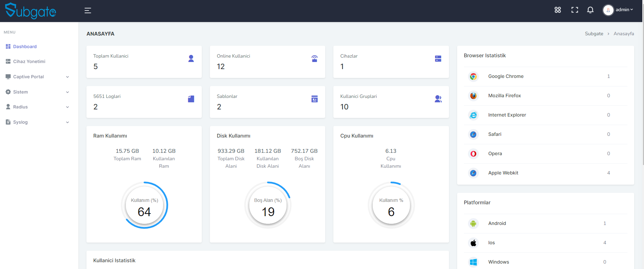The height and width of the screenshot is (269, 644).
Task: Click the Kullanici Gruplari group icon
Action: [x=438, y=99]
